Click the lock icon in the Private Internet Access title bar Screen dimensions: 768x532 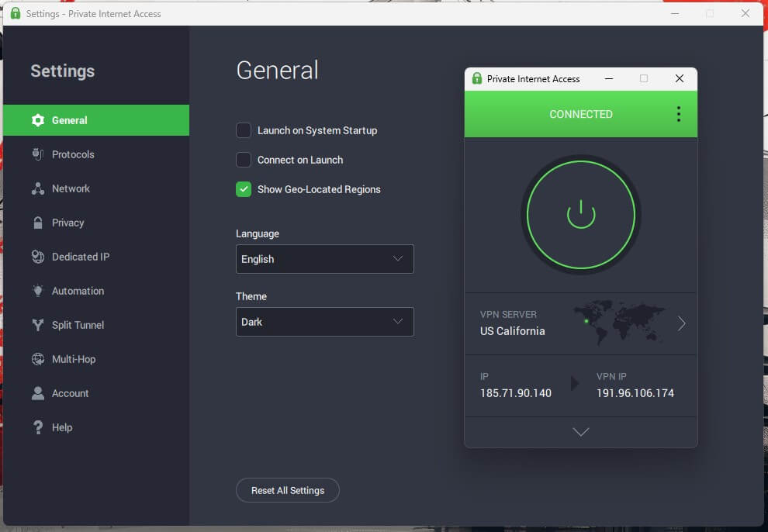tap(476, 78)
